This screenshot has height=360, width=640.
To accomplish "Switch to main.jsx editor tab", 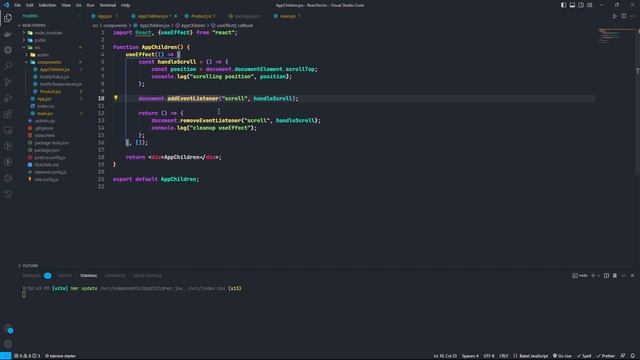I will point(287,16).
